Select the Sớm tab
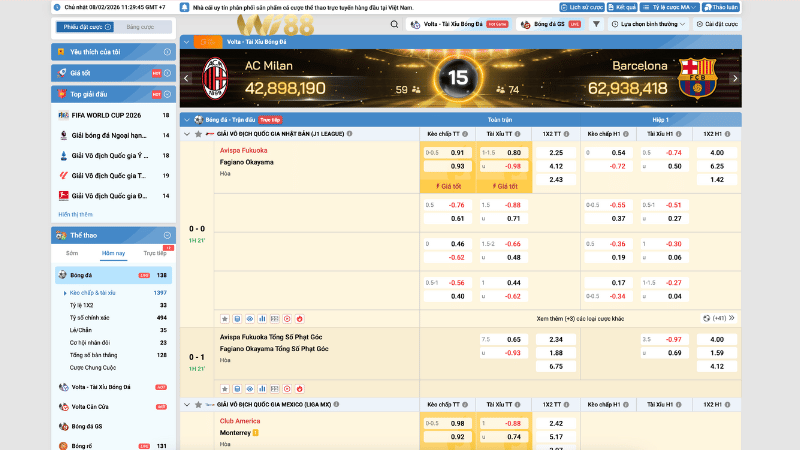Screen dimensions: 800x450 coord(72,253)
